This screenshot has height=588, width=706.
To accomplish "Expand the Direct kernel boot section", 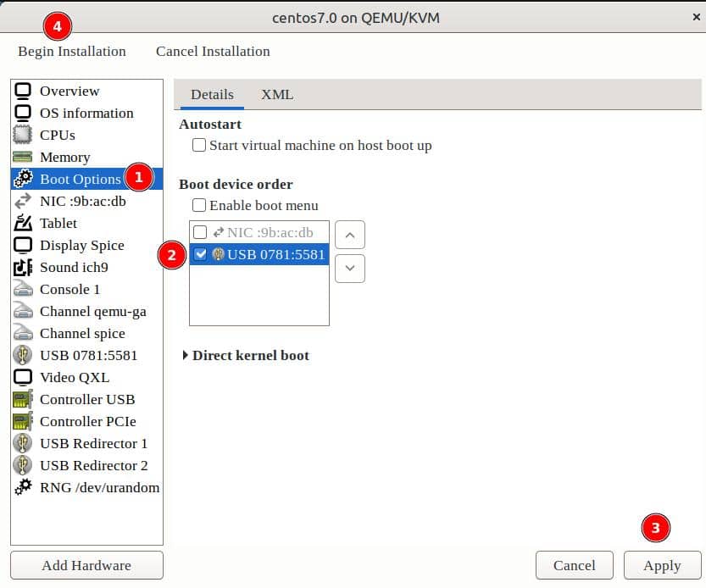I will (x=185, y=355).
